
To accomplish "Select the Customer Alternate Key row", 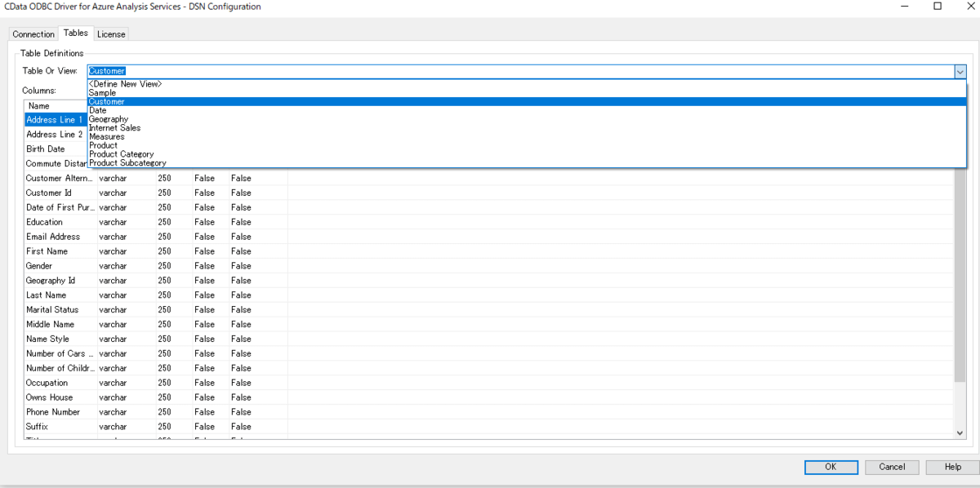I will coord(155,179).
